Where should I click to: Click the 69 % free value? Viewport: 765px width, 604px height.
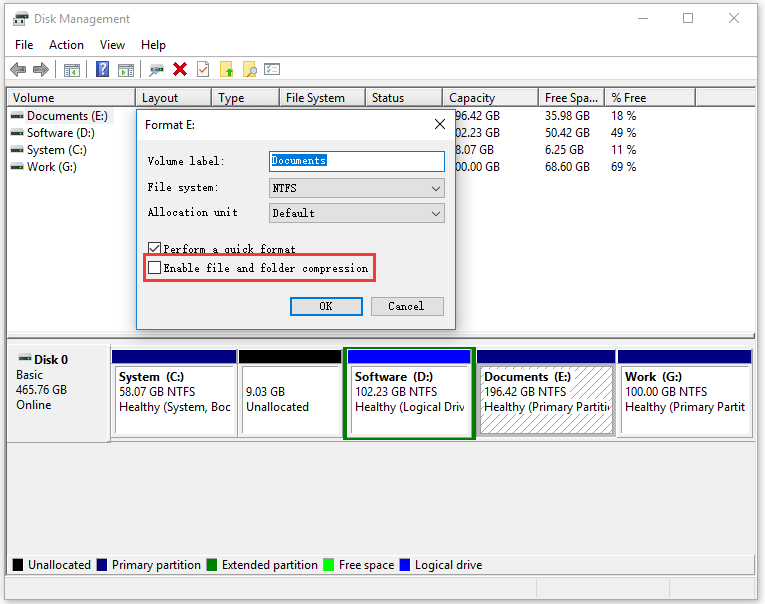pos(624,167)
